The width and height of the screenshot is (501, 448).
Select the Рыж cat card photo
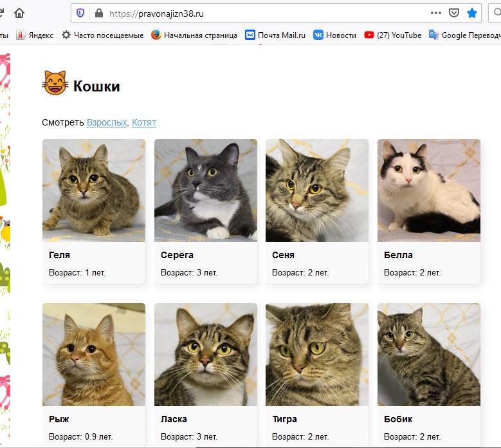(94, 355)
